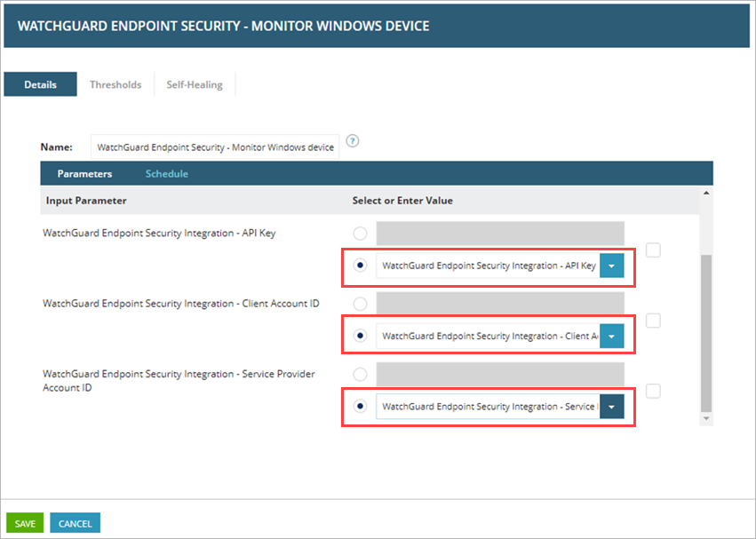Viewport: 756px width, 539px height.
Task: Switch to the Thresholds tab
Action: [x=115, y=84]
